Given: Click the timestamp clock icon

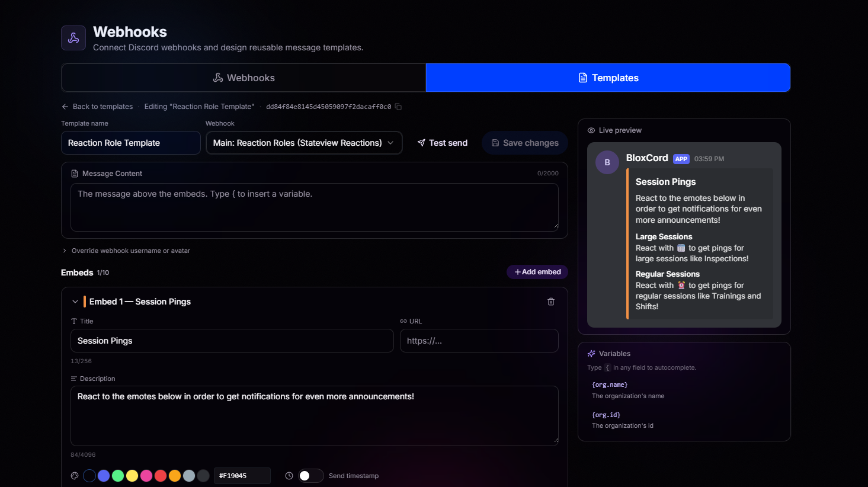Looking at the screenshot, I should 289,476.
